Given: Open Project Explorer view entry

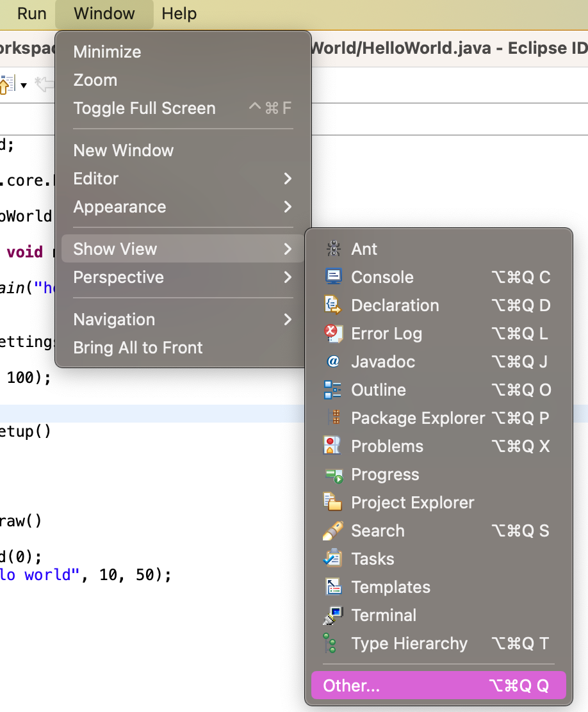Looking at the screenshot, I should click(x=412, y=503).
